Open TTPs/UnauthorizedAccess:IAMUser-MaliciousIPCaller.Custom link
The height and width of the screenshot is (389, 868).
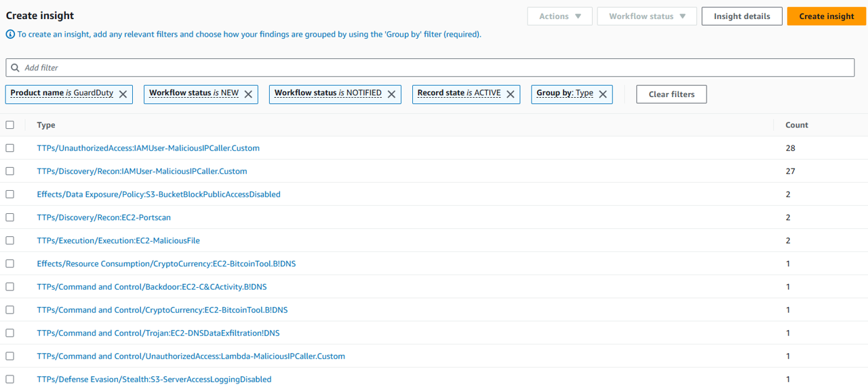[x=148, y=148]
